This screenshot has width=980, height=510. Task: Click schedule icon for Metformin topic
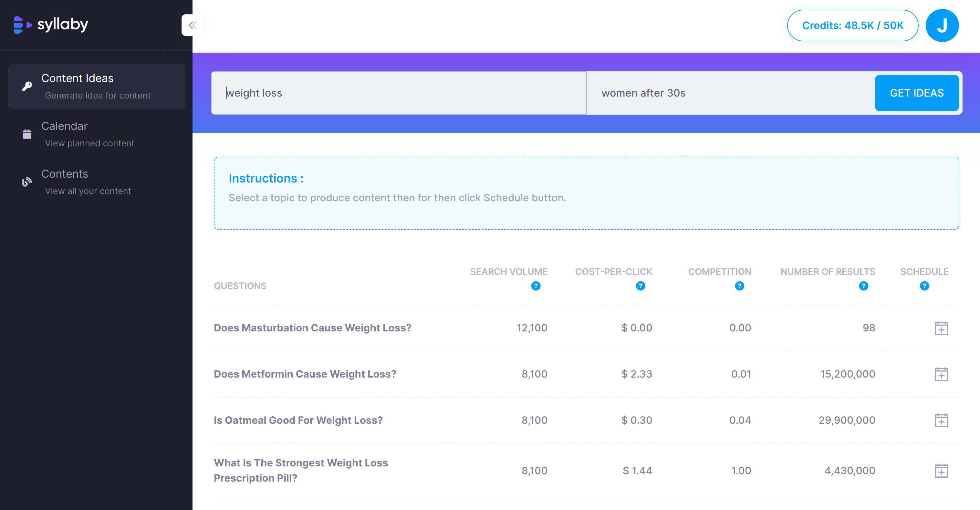coord(941,374)
